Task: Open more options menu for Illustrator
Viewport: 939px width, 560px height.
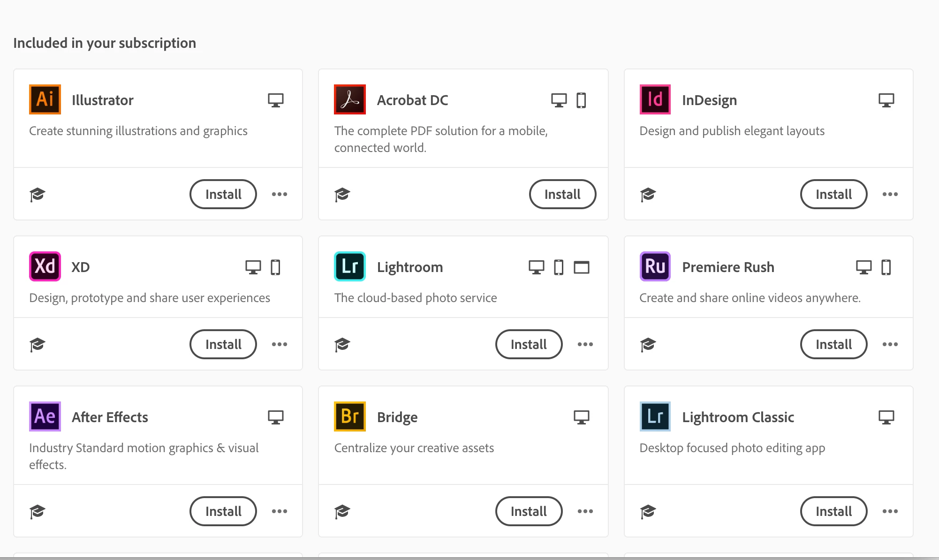Action: (x=280, y=194)
